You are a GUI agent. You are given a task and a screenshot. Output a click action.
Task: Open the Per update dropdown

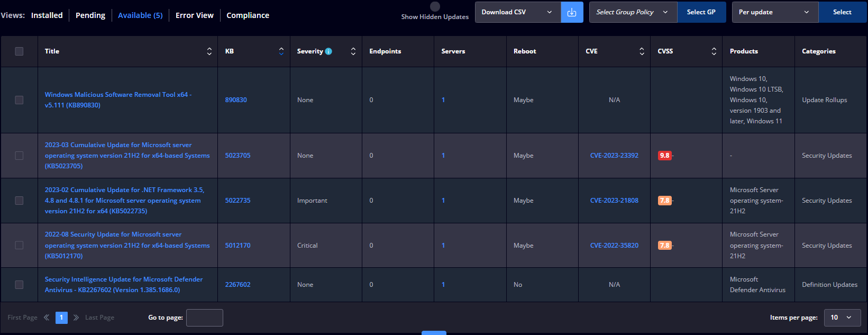point(775,12)
